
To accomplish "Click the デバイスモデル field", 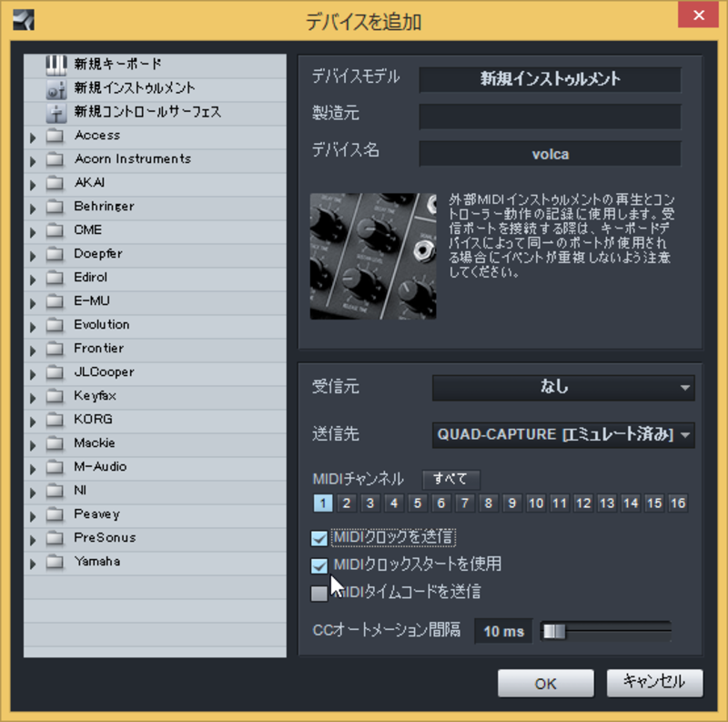I will 551,79.
